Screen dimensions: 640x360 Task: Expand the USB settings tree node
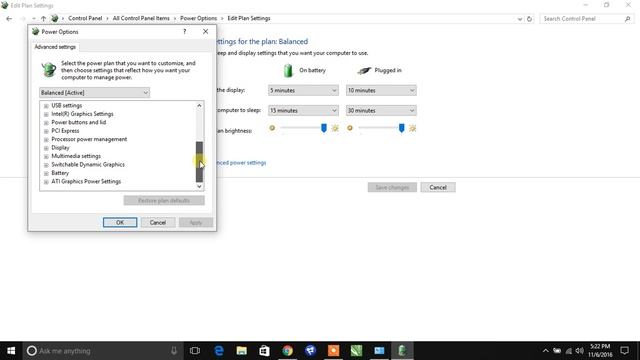pyautogui.click(x=46, y=106)
